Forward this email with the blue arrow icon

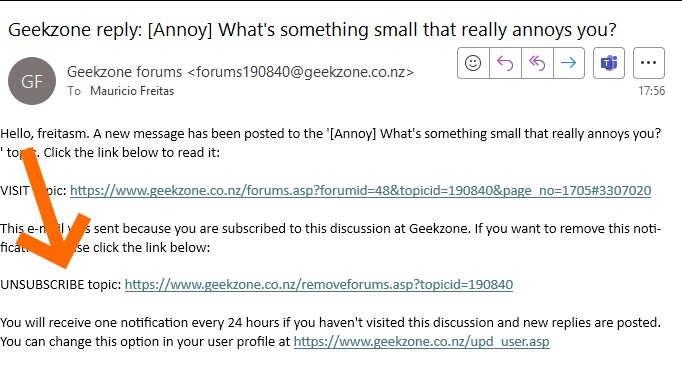[569, 63]
